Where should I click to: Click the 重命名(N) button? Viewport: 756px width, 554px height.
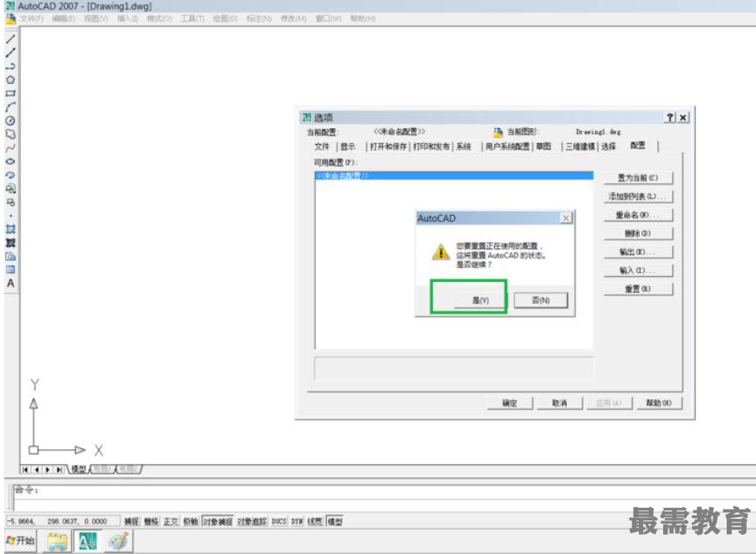coord(638,215)
